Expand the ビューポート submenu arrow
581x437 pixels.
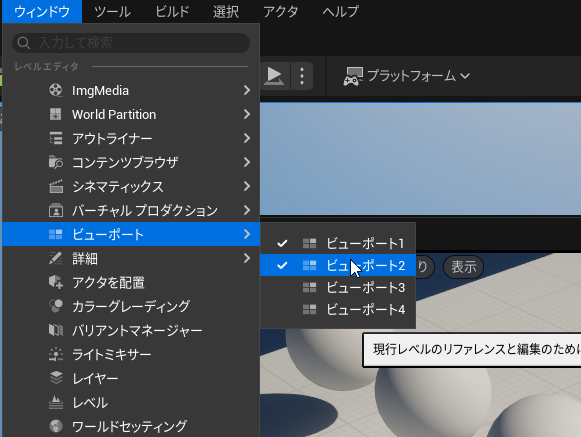click(x=247, y=234)
